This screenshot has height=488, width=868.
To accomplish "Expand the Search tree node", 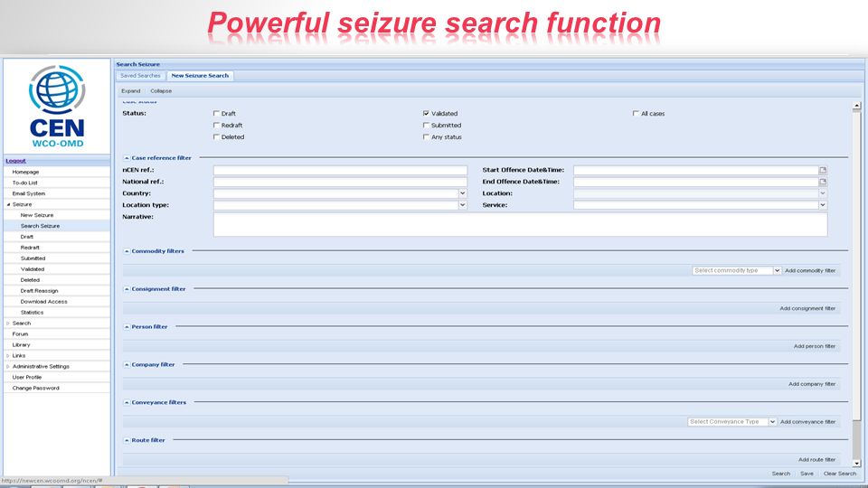I will point(8,324).
